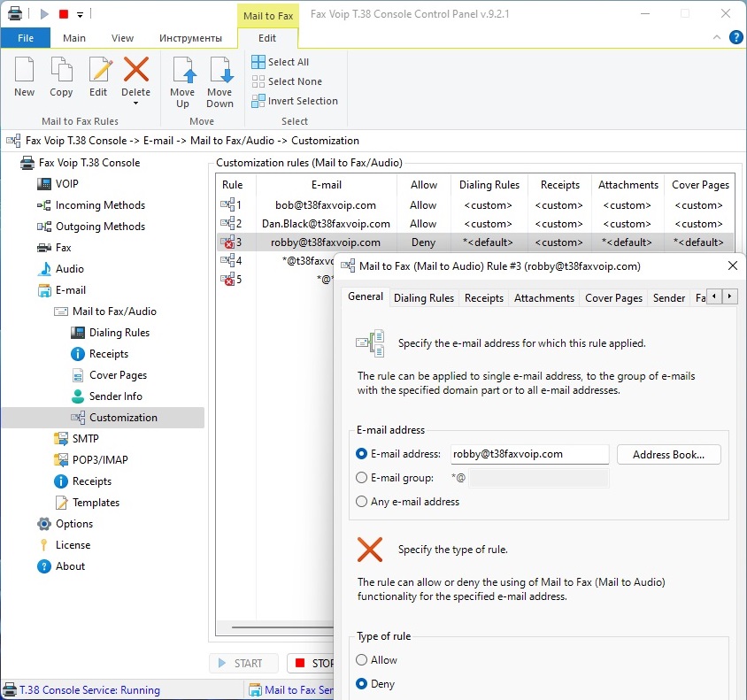Click the Templates icon in tree
The image size is (747, 700).
[x=61, y=503]
